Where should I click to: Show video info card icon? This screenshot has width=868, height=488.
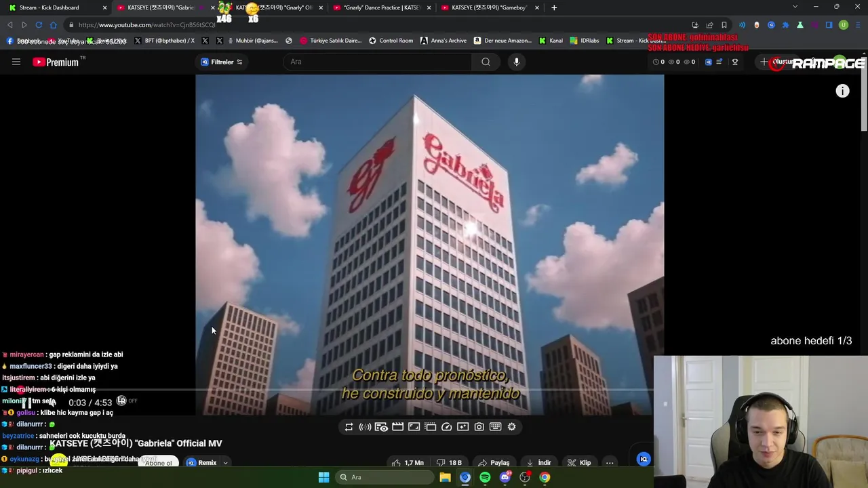coord(842,91)
